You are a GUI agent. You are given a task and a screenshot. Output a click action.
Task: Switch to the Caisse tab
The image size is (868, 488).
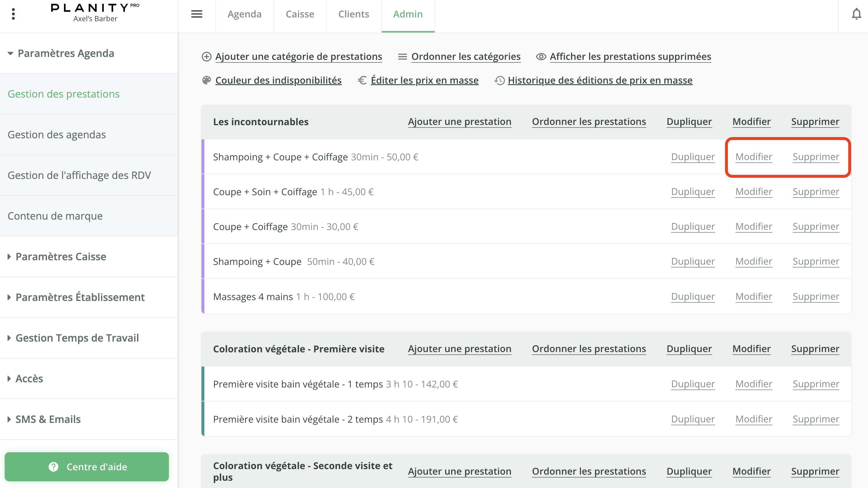(299, 14)
